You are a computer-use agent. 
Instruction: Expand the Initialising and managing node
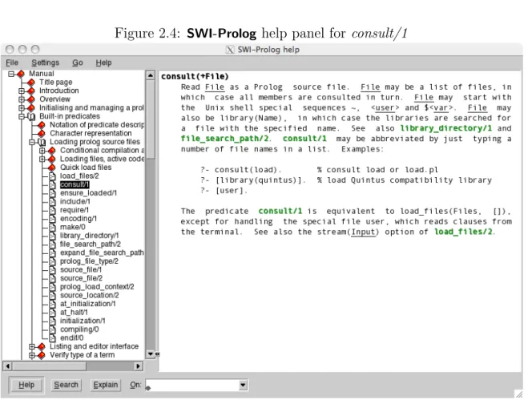tap(22, 108)
